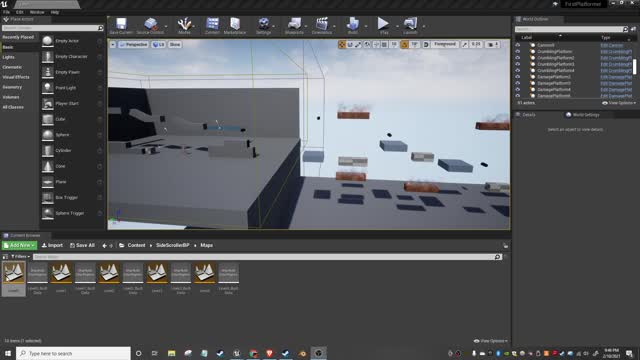Toggle visibility eye for CrumblingPlatform4
The image size is (640, 360).
coord(518,71)
